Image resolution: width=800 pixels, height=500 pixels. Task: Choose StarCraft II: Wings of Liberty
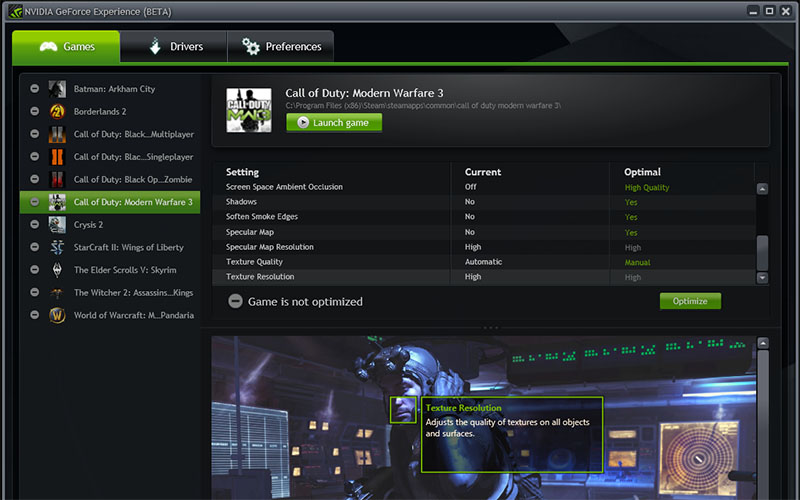click(x=110, y=247)
